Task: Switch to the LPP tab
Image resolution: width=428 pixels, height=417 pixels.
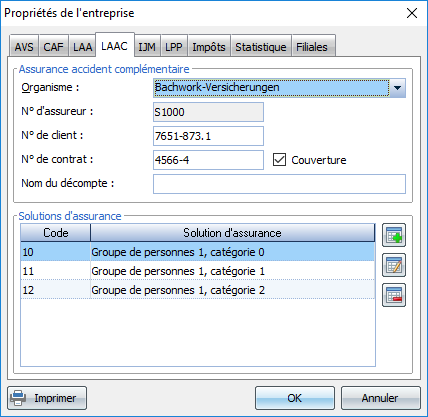Action: 174,47
